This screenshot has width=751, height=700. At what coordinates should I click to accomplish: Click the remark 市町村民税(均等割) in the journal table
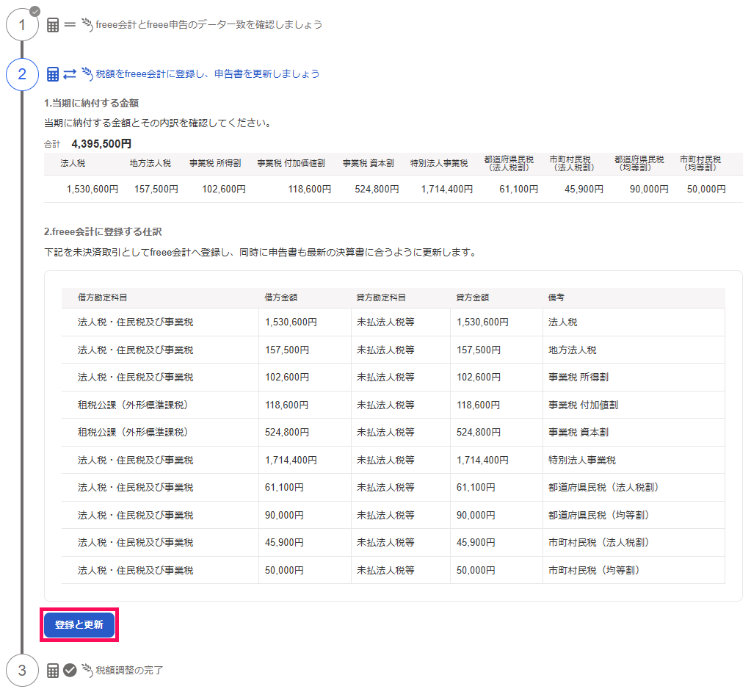click(594, 571)
